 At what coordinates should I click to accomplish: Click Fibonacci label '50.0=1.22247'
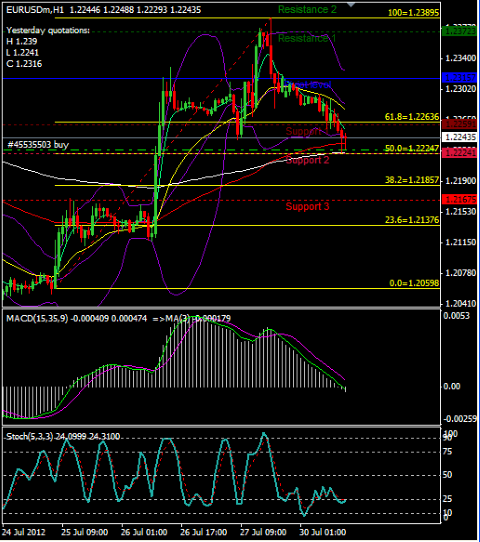(x=412, y=148)
